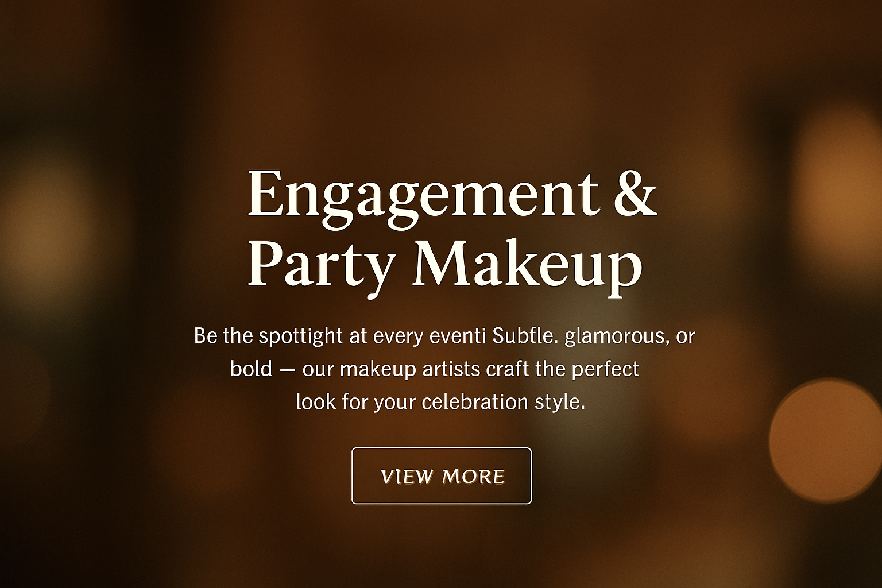Open the VIEW MORE button
The image size is (882, 588).
[x=441, y=475]
